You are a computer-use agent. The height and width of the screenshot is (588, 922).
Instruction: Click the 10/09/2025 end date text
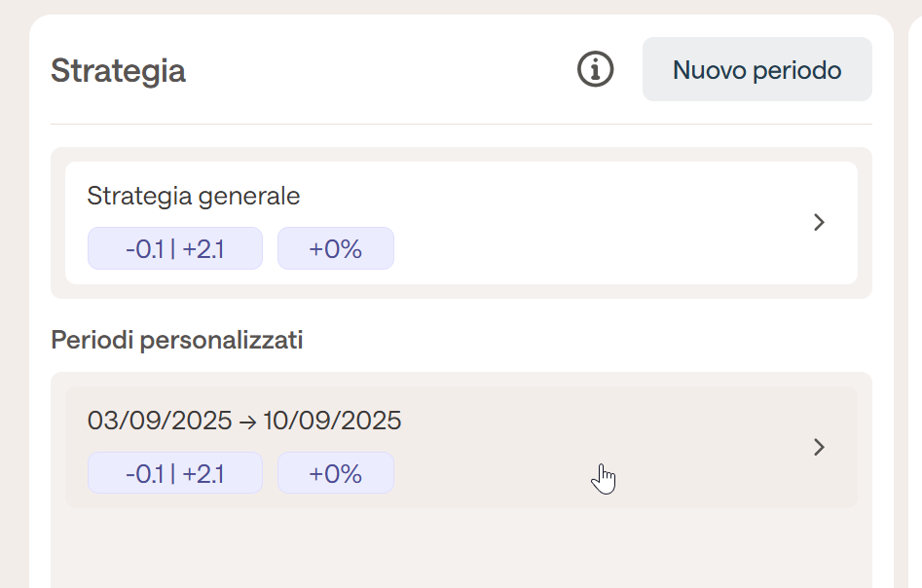click(x=332, y=421)
